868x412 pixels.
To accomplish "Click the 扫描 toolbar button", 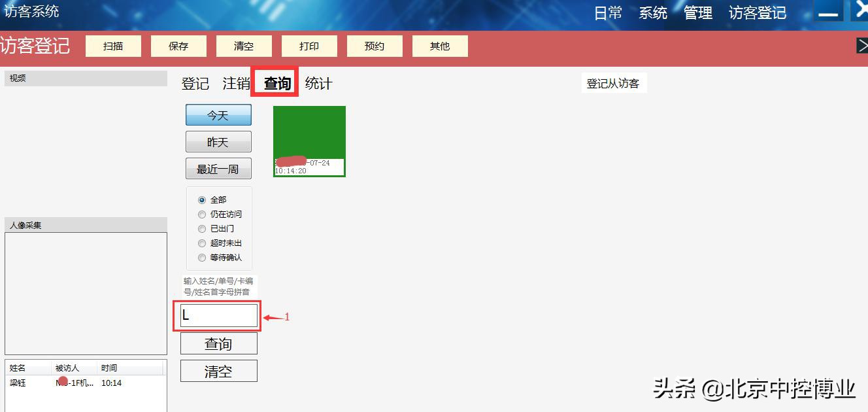I will click(113, 46).
